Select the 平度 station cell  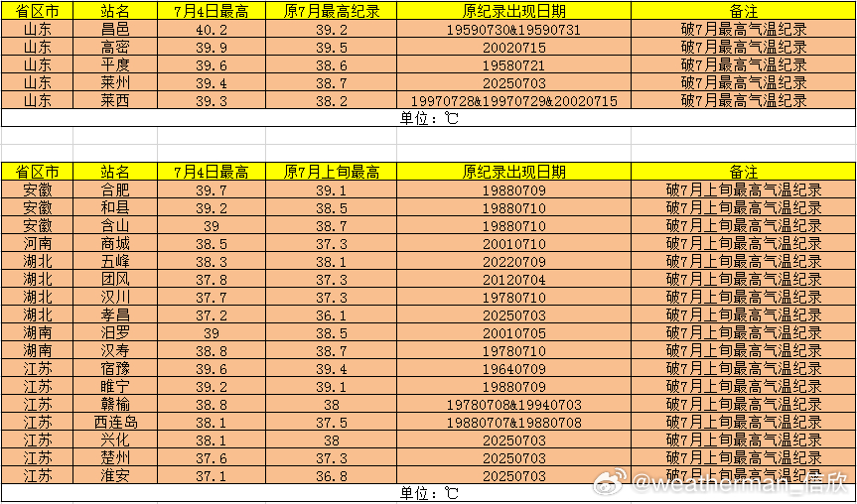(115, 64)
